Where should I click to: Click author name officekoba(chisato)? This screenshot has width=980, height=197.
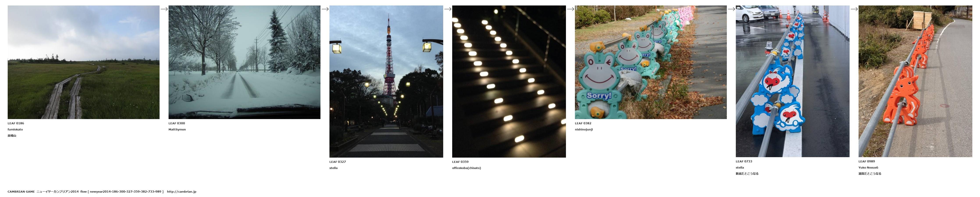click(466, 168)
